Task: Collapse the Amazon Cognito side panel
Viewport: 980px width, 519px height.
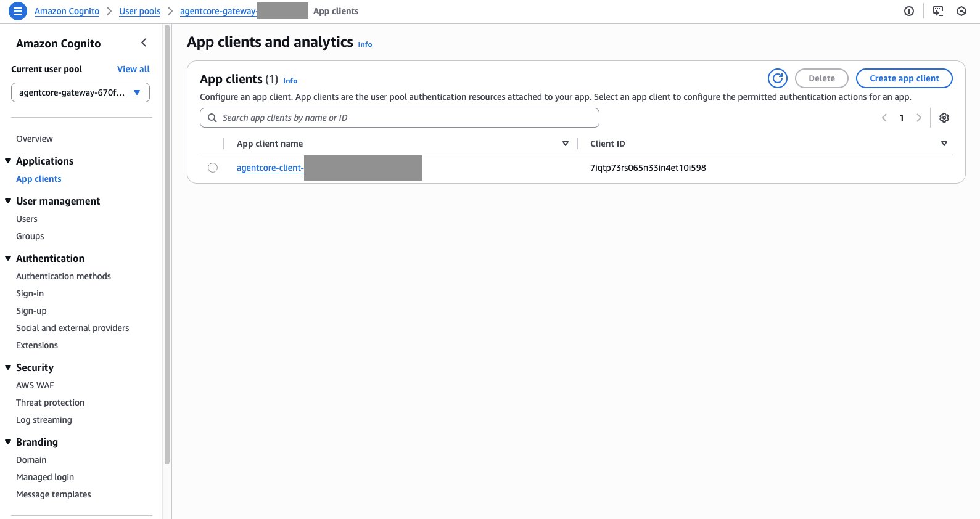Action: (144, 43)
